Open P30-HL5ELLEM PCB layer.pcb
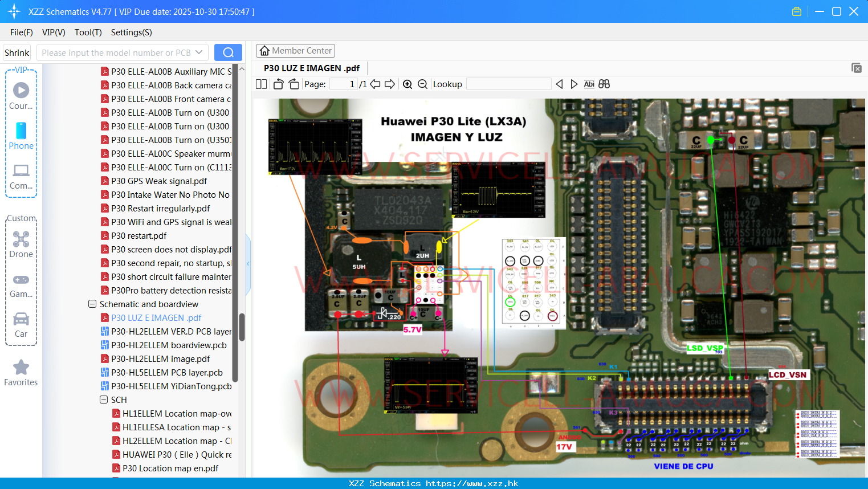Screen dimensions: 868x489 click(x=162, y=372)
